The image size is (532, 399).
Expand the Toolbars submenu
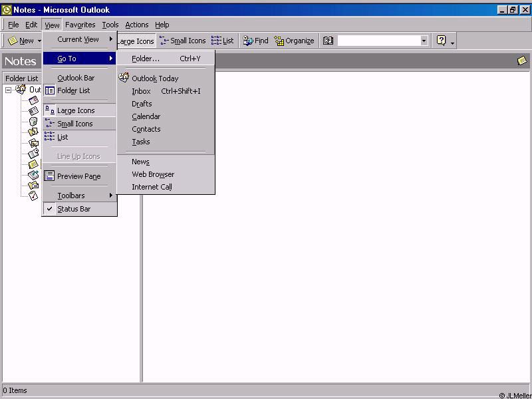[71, 196]
